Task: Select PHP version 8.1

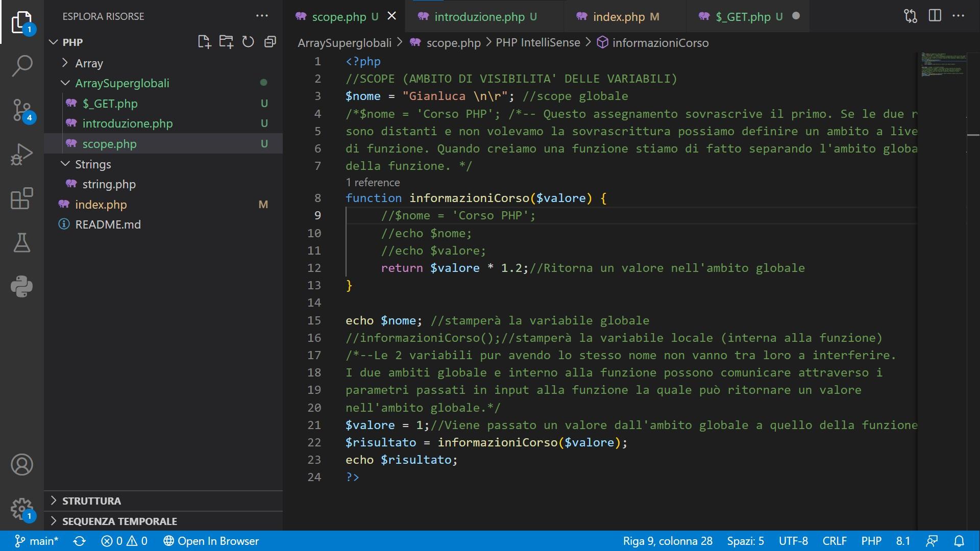Action: coord(903,541)
